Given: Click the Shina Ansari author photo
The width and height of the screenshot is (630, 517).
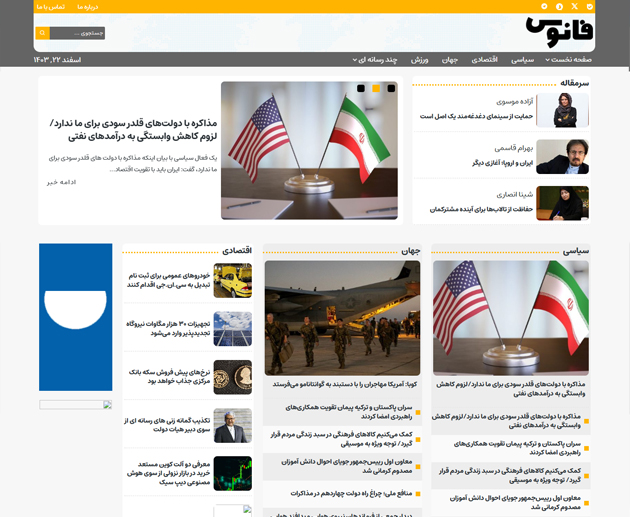Looking at the screenshot, I should [x=562, y=203].
